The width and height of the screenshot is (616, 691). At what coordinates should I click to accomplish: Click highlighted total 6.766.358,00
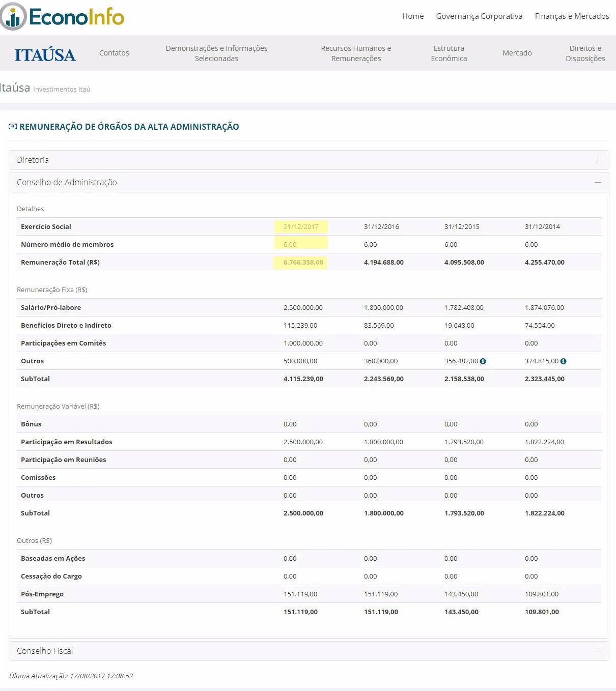pos(303,263)
